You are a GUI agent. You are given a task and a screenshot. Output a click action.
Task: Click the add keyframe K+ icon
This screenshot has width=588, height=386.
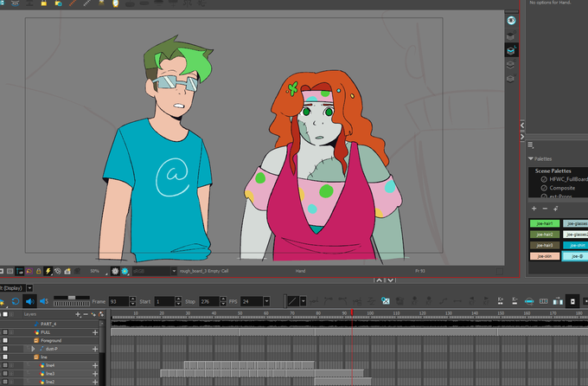click(501, 301)
